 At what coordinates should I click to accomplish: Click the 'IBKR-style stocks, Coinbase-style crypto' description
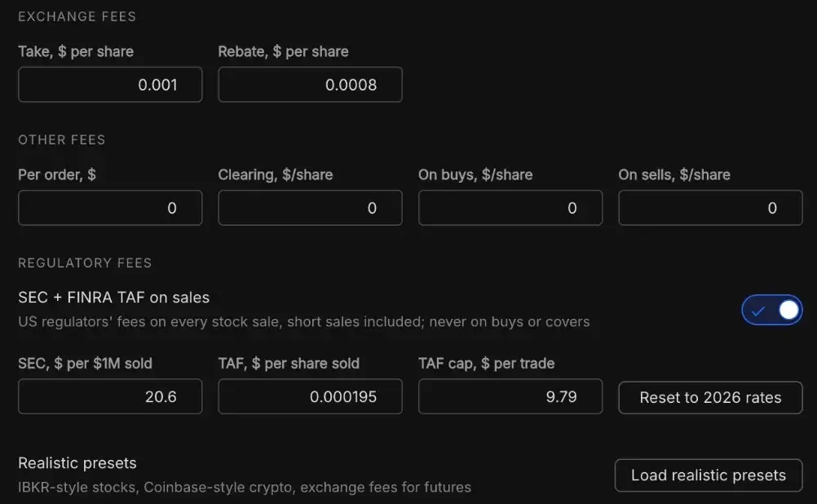coord(245,488)
